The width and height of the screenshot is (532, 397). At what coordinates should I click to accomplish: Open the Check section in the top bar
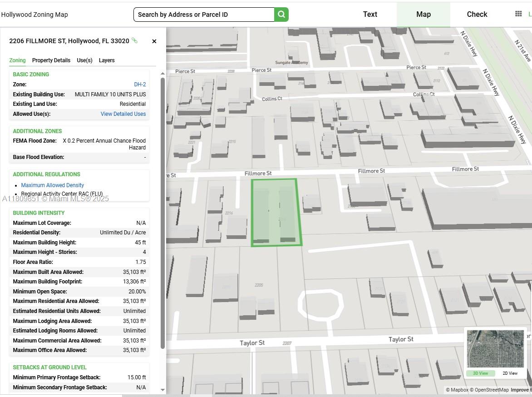477,14
